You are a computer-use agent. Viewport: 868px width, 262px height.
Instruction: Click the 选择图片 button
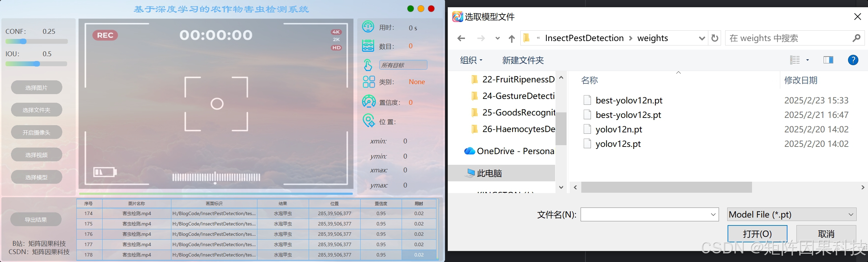click(36, 88)
